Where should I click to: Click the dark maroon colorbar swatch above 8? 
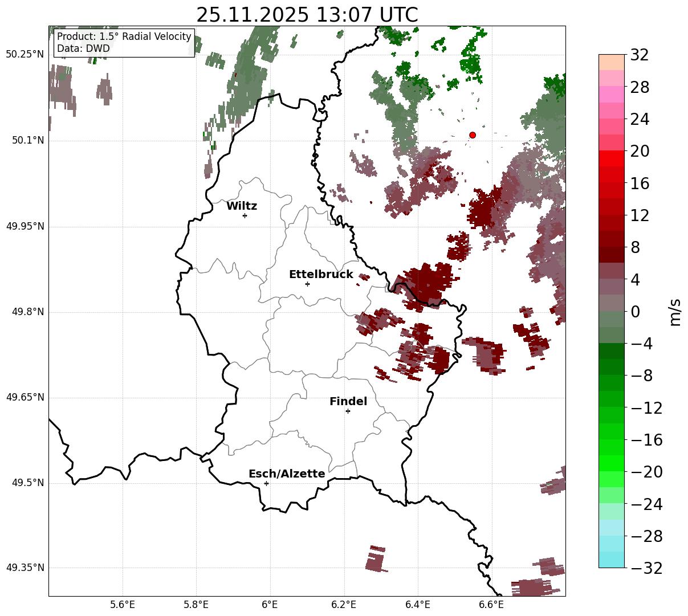[612, 239]
